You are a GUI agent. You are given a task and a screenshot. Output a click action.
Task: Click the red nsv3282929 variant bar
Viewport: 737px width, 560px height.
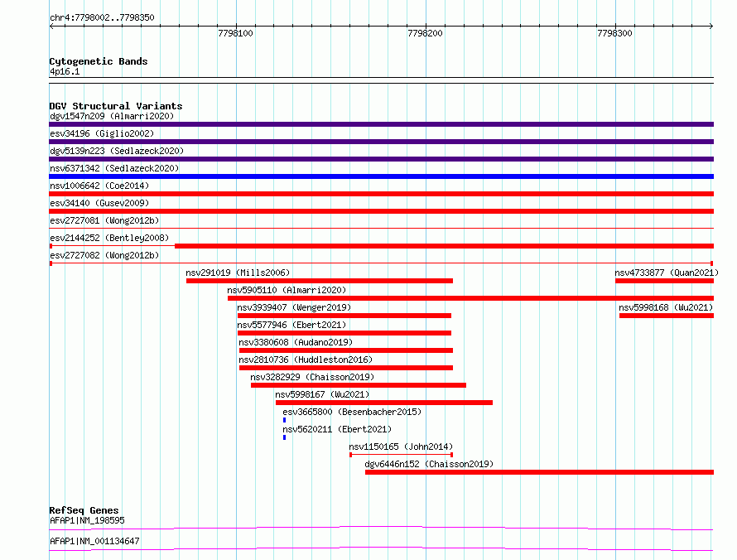pos(359,385)
